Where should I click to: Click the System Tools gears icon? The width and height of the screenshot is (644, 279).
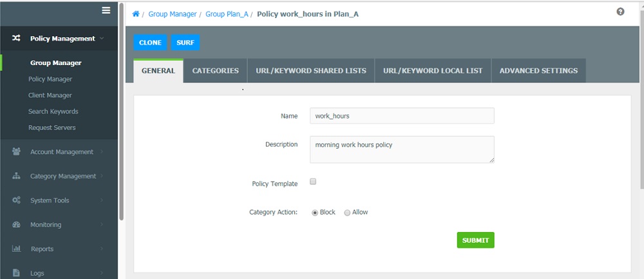(x=16, y=200)
